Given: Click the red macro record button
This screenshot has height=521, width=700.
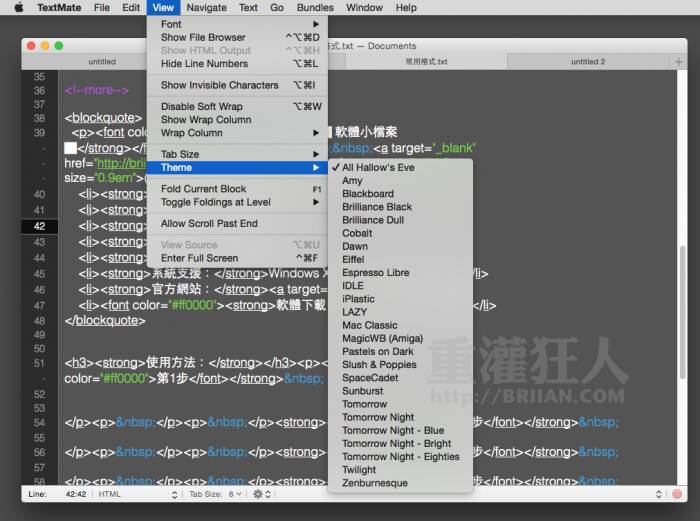Looking at the screenshot, I should [x=677, y=494].
